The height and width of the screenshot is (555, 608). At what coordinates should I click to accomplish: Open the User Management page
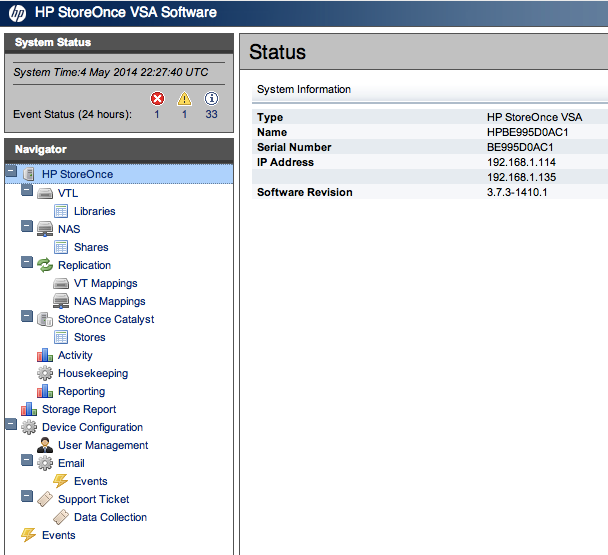click(x=103, y=445)
